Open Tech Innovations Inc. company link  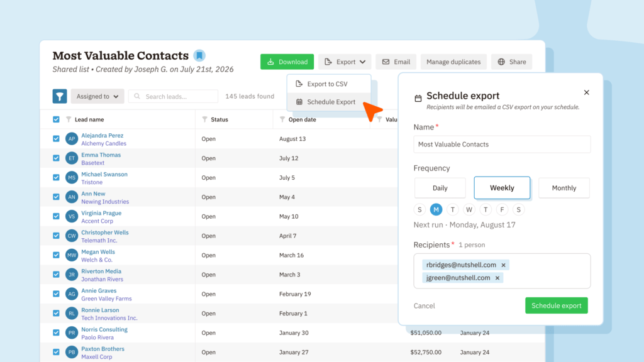point(109,318)
